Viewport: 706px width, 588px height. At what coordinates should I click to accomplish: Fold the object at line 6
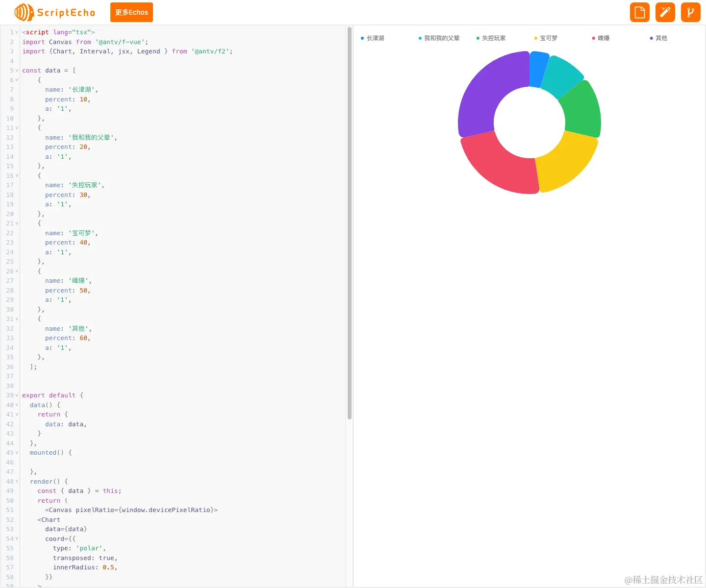tap(17, 80)
